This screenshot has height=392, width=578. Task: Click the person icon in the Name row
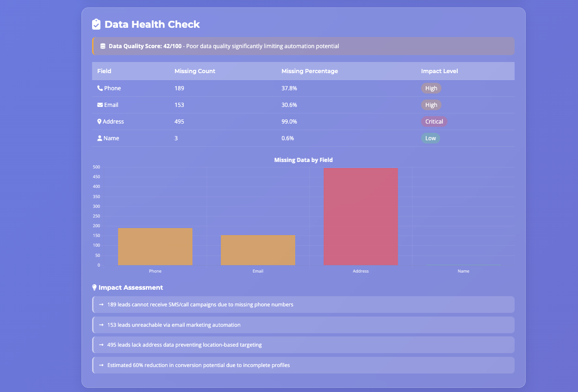click(x=99, y=138)
